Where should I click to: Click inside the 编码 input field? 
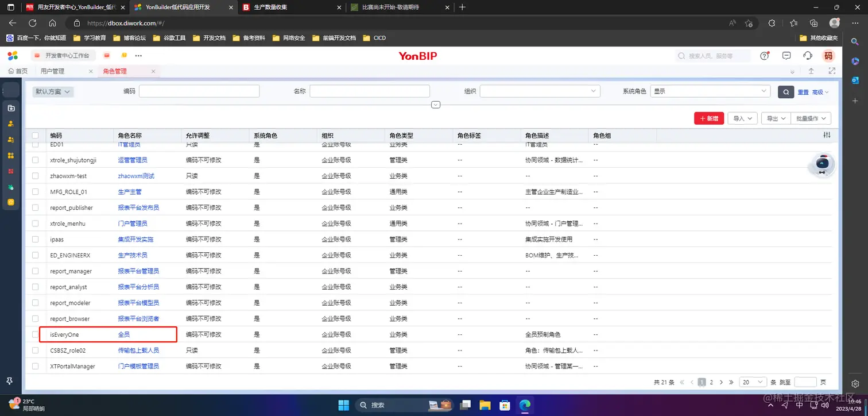click(198, 91)
